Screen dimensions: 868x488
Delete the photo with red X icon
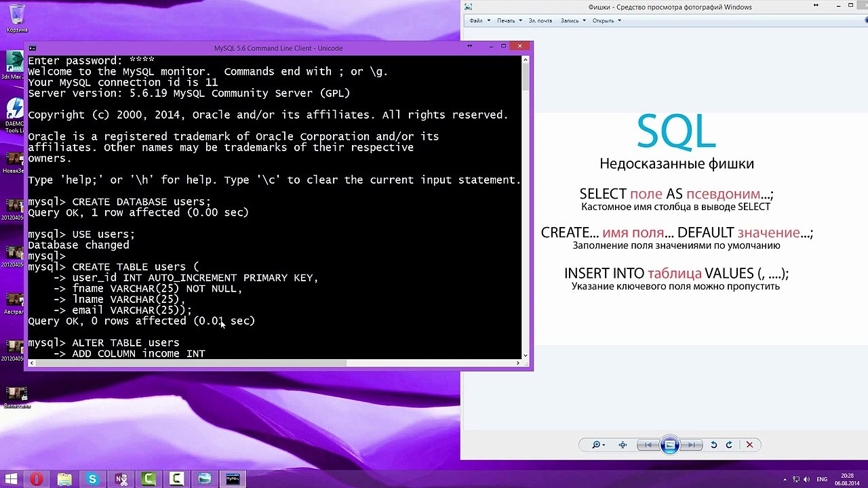point(749,445)
